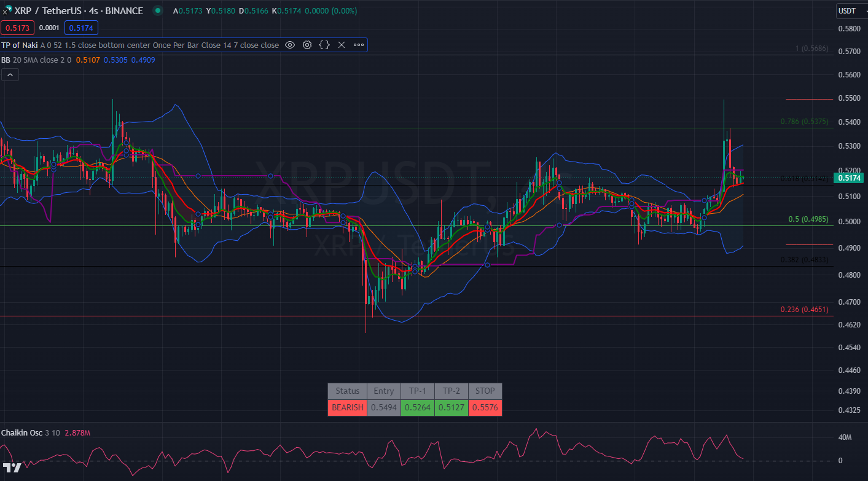The image size is (868, 481).
Task: Click the TP-1 value 0.5264 cell
Action: click(x=418, y=407)
